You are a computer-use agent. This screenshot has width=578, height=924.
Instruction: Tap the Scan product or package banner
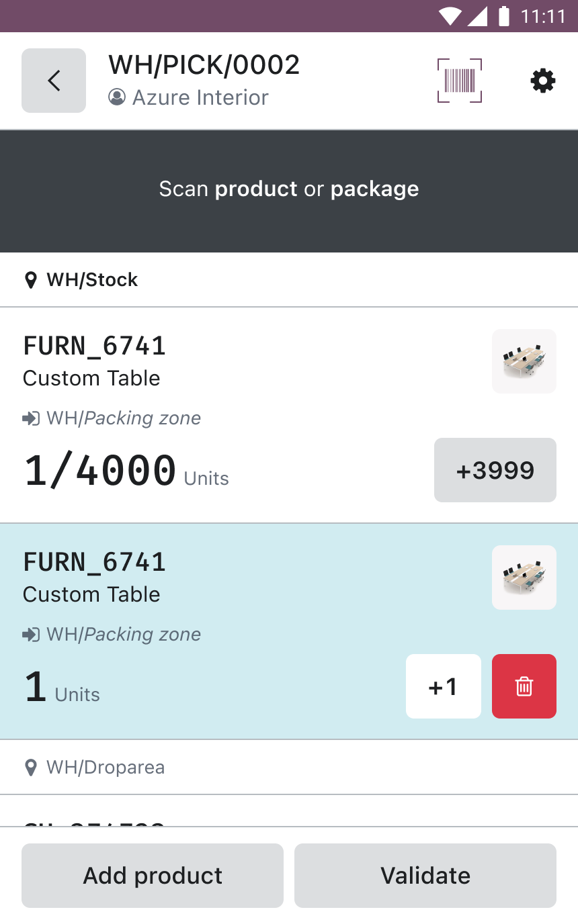click(289, 189)
